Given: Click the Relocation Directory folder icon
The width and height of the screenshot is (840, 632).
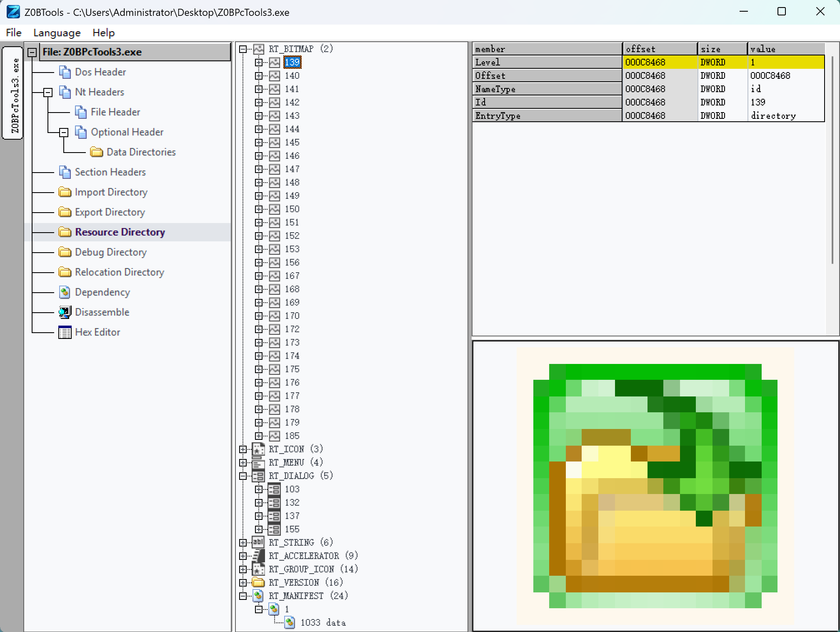Looking at the screenshot, I should (65, 272).
